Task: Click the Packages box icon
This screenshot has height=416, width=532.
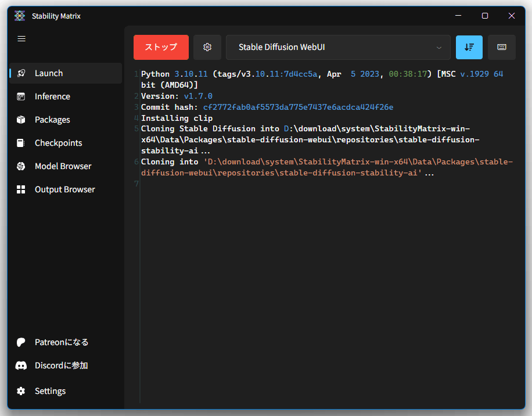Action: point(21,120)
